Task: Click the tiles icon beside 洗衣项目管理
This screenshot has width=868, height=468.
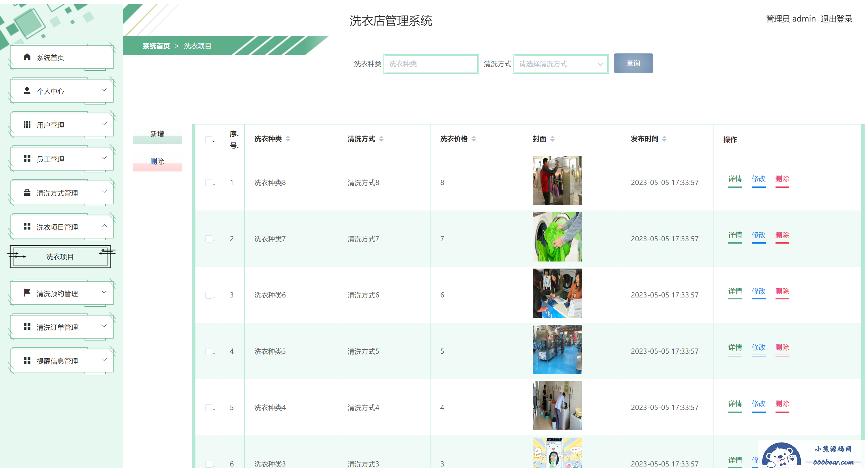Action: point(27,226)
